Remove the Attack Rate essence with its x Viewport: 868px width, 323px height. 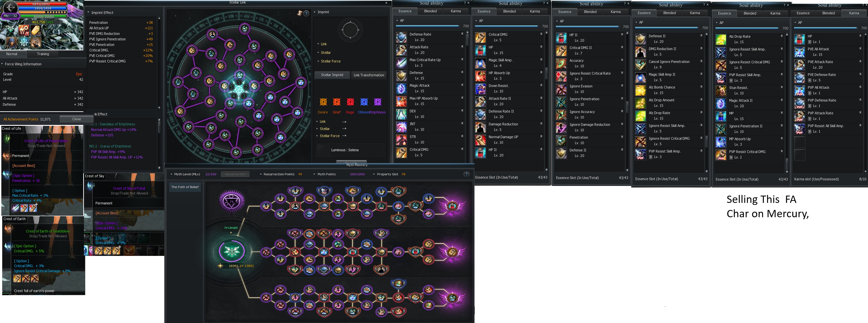pos(462,47)
